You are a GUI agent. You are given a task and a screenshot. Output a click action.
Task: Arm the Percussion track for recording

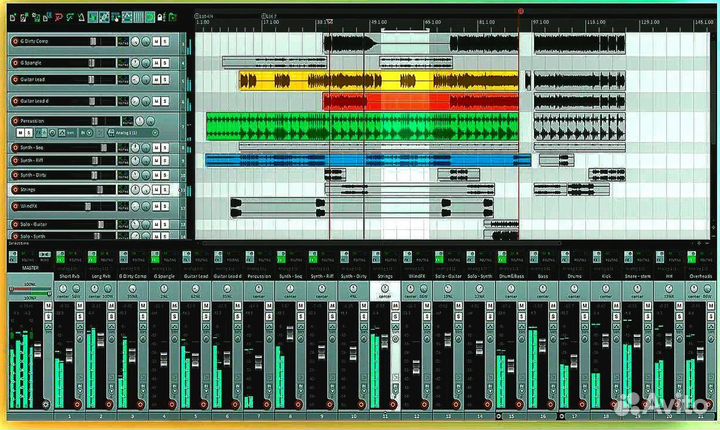(x=15, y=121)
